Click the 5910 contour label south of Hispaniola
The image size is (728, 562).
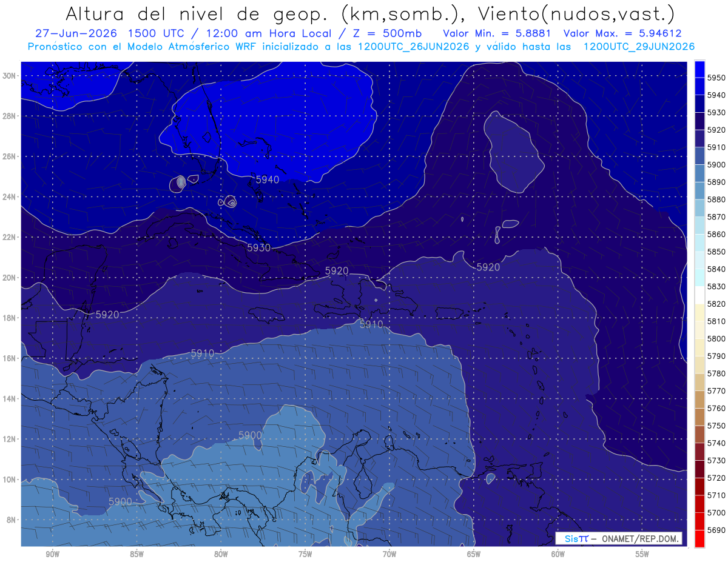click(371, 324)
